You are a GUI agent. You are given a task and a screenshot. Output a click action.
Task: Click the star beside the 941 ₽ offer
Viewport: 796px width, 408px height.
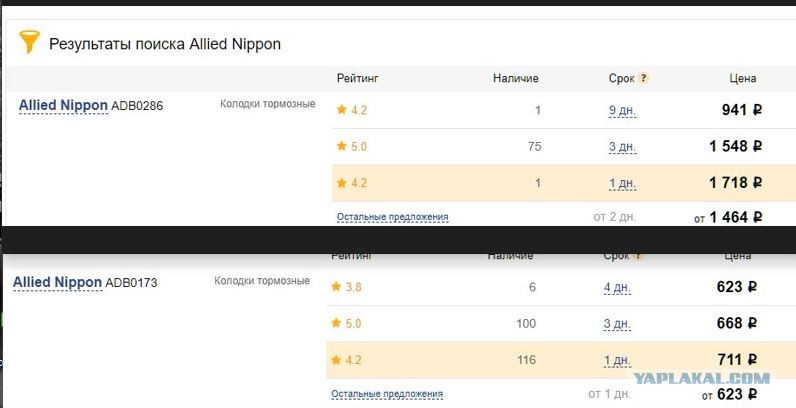pos(342,109)
